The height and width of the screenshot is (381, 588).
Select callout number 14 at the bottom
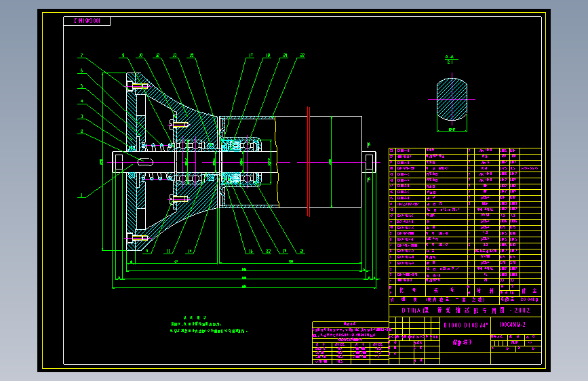(x=190, y=252)
